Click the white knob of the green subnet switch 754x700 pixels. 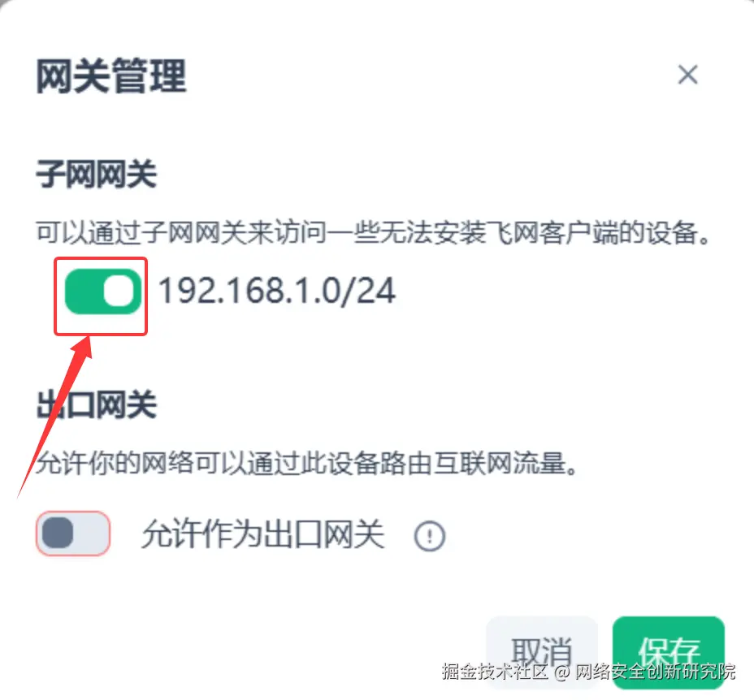(x=119, y=292)
